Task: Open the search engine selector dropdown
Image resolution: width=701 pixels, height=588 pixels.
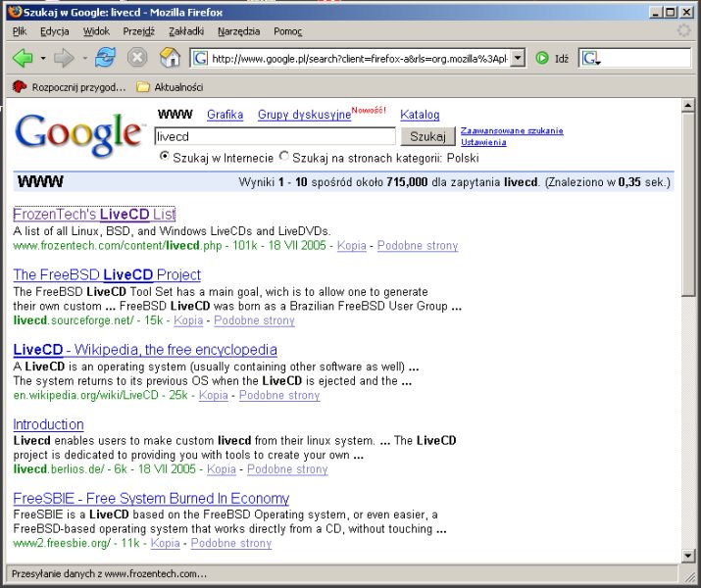Action: [x=590, y=59]
